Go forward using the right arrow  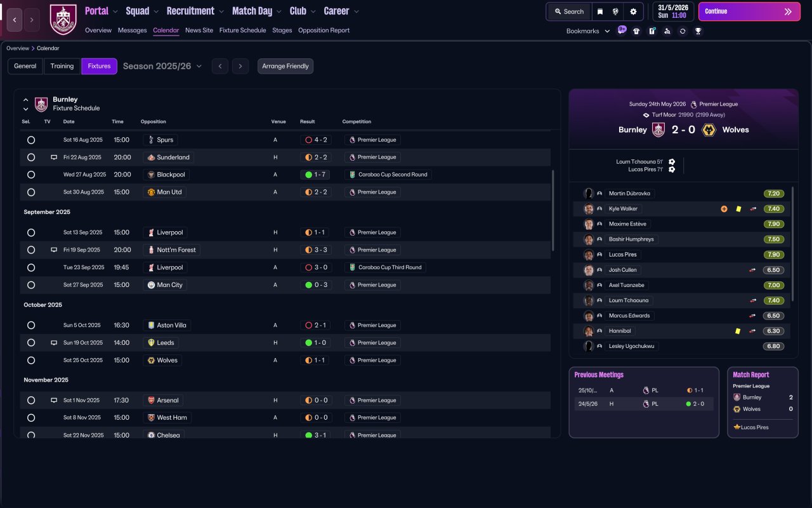[32, 20]
